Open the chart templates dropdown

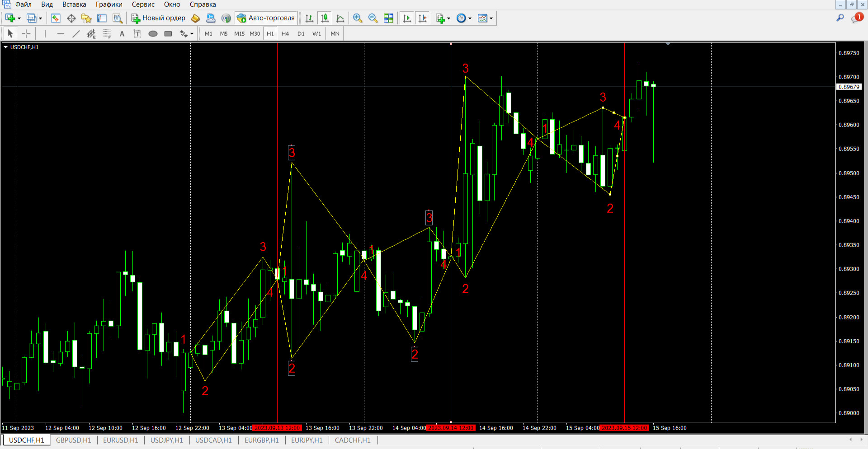tap(485, 18)
